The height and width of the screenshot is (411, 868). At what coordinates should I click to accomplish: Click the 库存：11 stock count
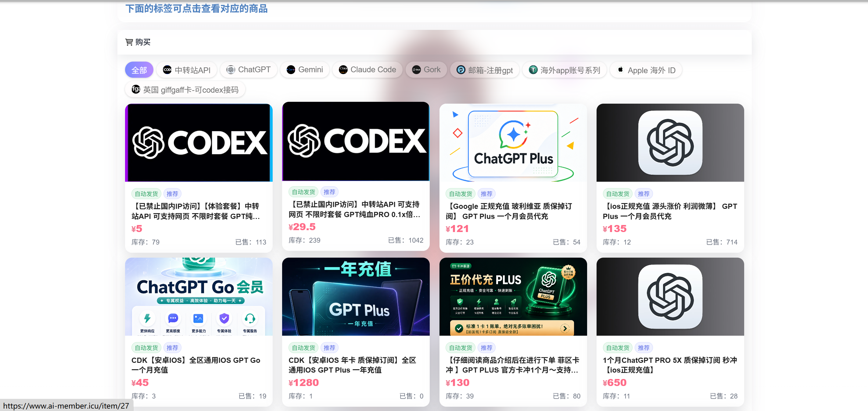tap(616, 396)
